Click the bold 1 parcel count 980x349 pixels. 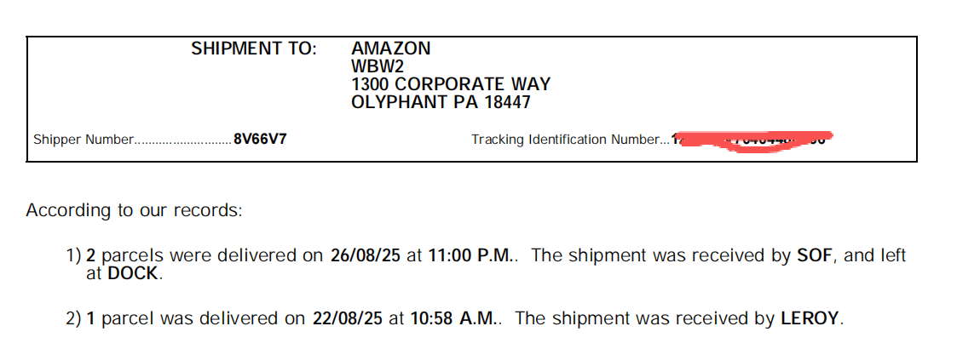pyautogui.click(x=91, y=319)
